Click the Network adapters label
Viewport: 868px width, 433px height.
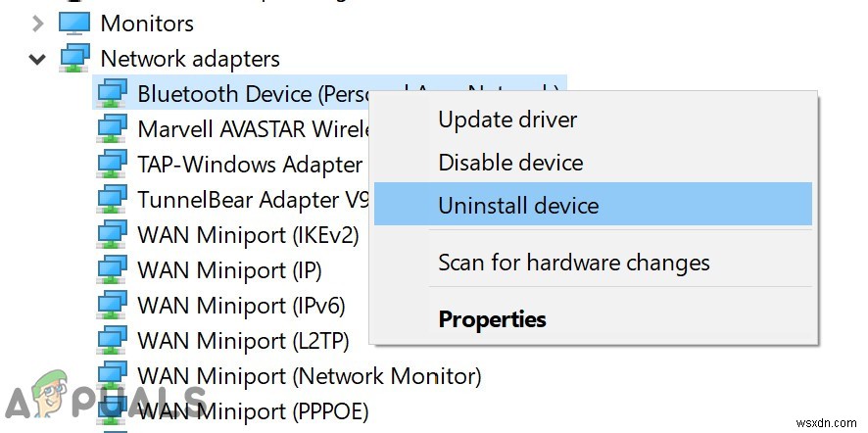point(190,59)
